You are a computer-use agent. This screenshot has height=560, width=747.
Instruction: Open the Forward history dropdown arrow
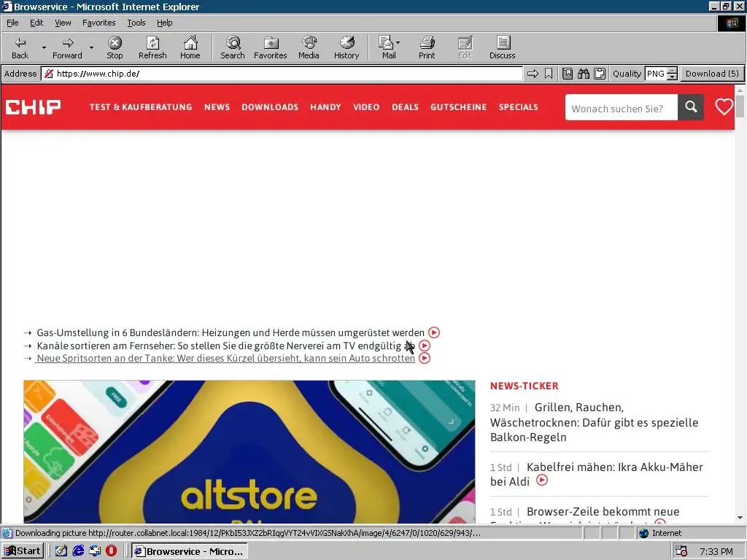pyautogui.click(x=91, y=47)
